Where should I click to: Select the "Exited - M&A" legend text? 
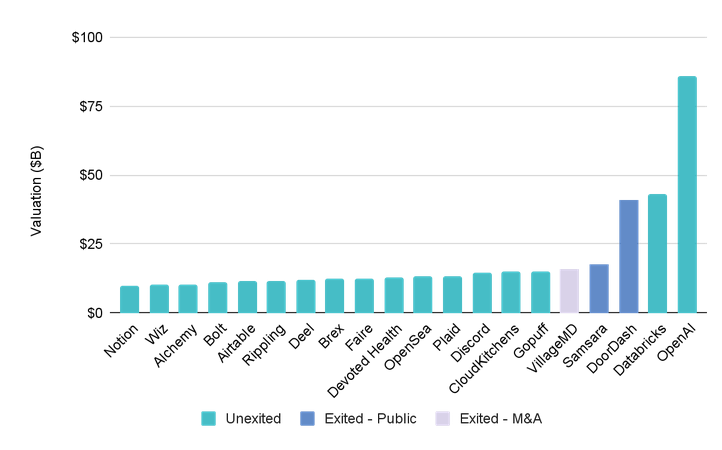(493, 420)
